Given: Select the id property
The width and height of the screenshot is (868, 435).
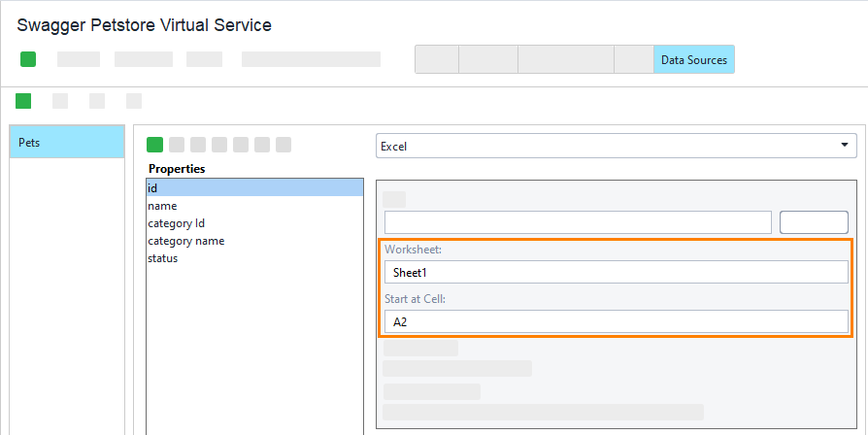Looking at the screenshot, I should click(254, 188).
